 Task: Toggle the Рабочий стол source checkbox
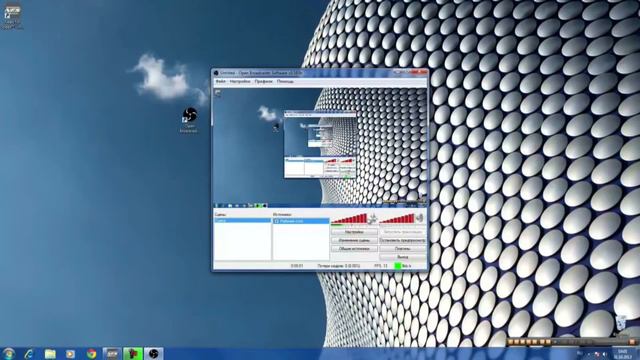point(276,221)
